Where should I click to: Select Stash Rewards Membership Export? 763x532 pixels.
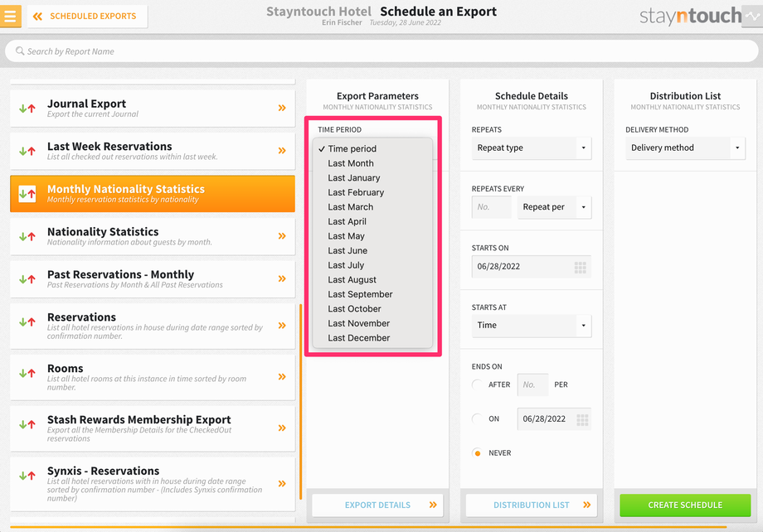pyautogui.click(x=153, y=428)
